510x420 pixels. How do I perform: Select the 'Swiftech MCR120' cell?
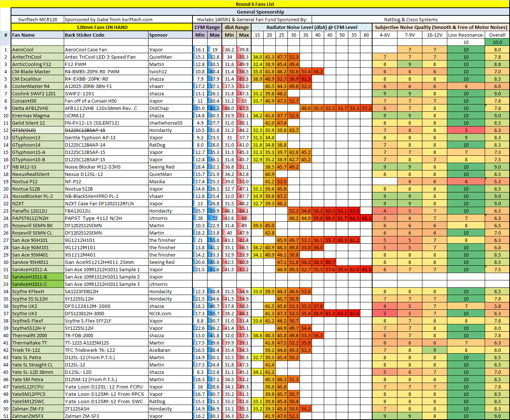pos(38,19)
